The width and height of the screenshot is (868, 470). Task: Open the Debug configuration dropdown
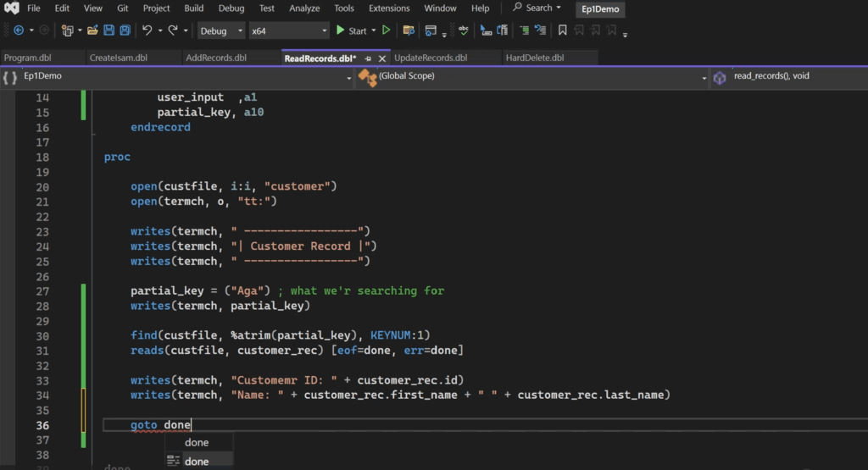[220, 30]
